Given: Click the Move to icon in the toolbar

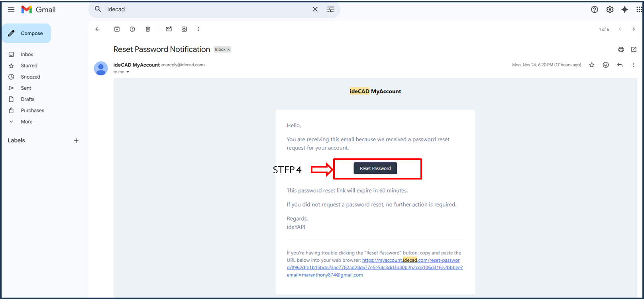Looking at the screenshot, I should (184, 29).
